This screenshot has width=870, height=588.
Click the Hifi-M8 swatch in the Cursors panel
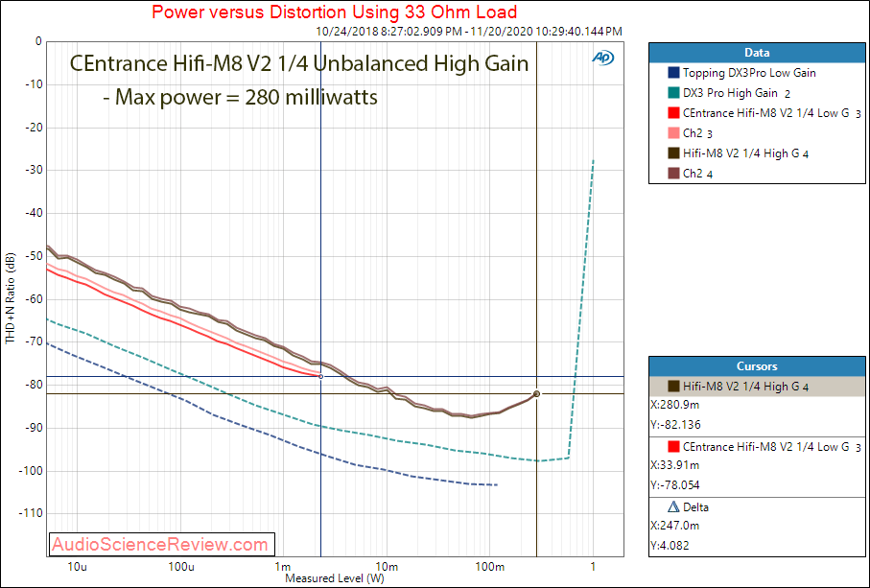673,386
